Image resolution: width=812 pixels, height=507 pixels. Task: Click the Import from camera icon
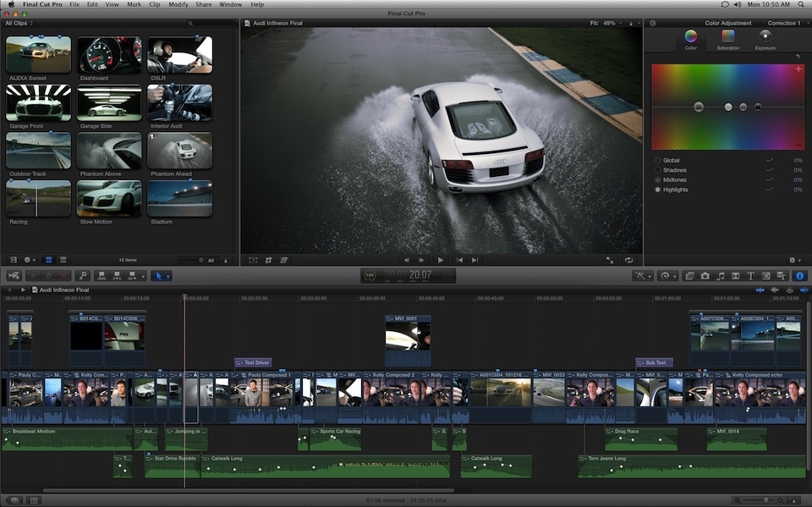(14, 274)
